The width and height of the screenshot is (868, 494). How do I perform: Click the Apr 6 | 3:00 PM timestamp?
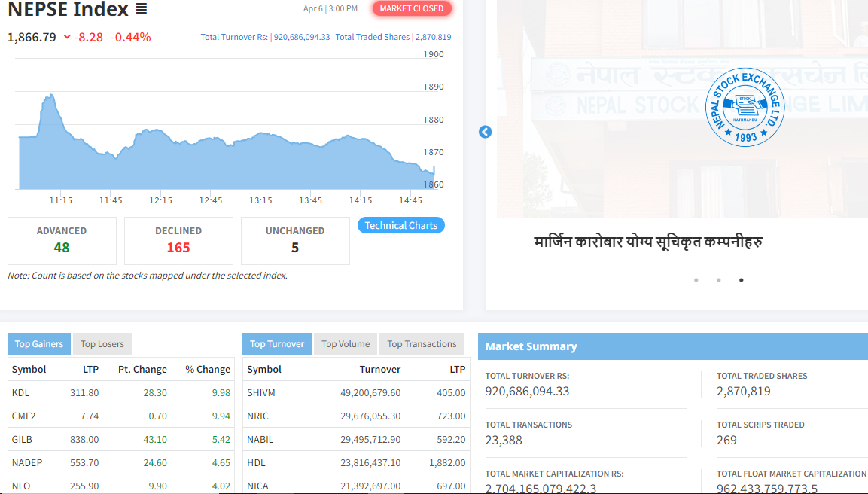point(330,8)
